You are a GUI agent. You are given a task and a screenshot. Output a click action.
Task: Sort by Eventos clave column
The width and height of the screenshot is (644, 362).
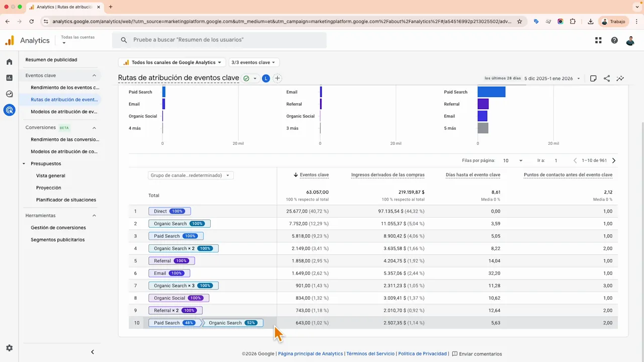tap(314, 175)
